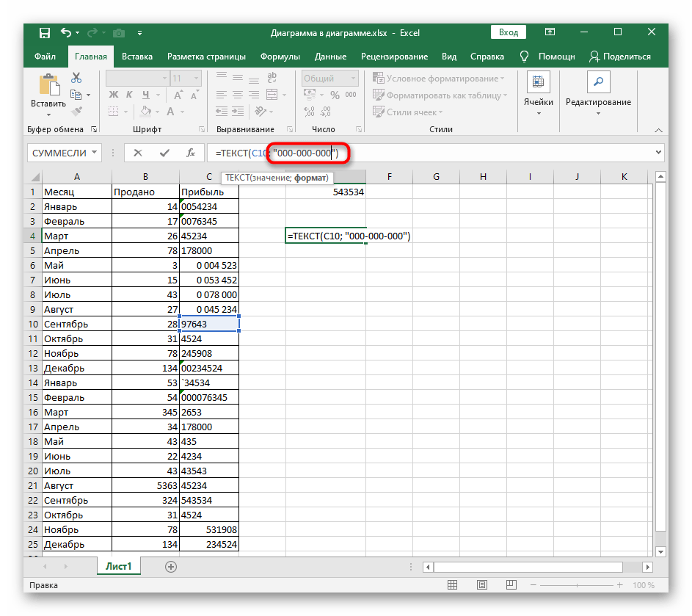Screen dimensions: 692x616
Task: Switch to Page Layout view icon
Action: [x=482, y=585]
